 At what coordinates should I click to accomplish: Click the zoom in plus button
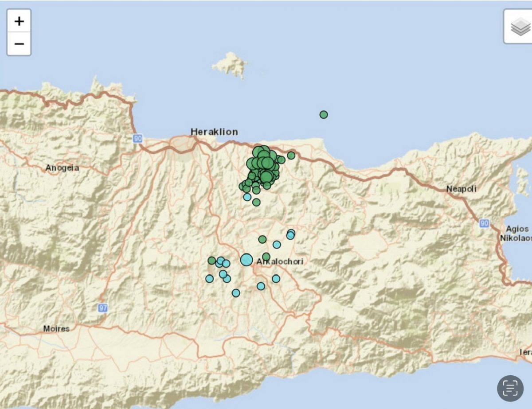[19, 21]
